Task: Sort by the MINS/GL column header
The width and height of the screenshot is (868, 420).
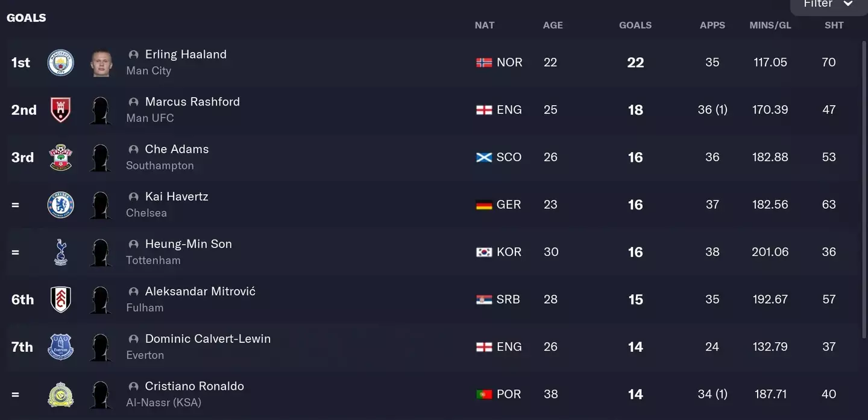Action: point(770,25)
